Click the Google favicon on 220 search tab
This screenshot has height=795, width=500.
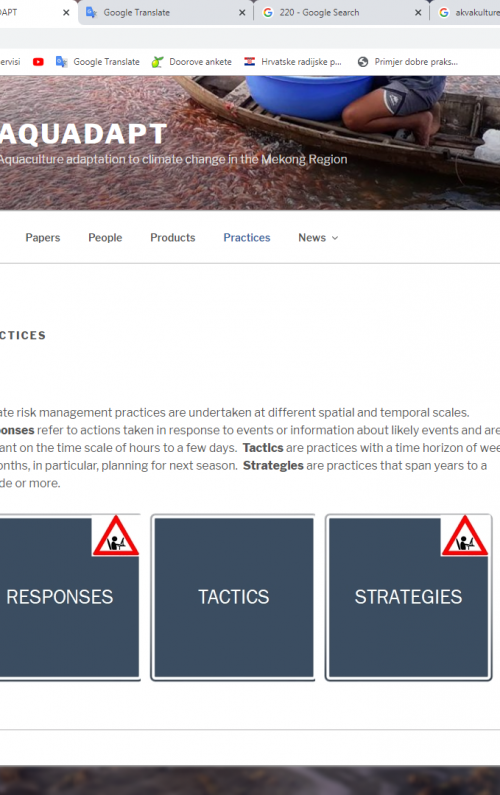point(268,13)
